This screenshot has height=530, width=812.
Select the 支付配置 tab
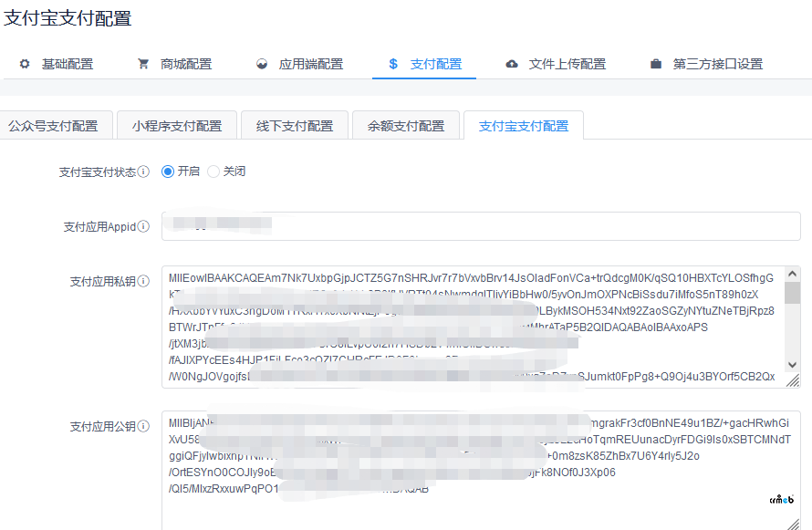pyautogui.click(x=424, y=64)
